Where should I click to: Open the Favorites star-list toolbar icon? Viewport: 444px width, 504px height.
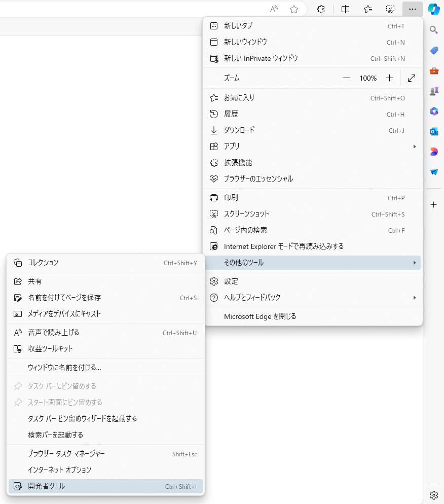[x=368, y=9]
